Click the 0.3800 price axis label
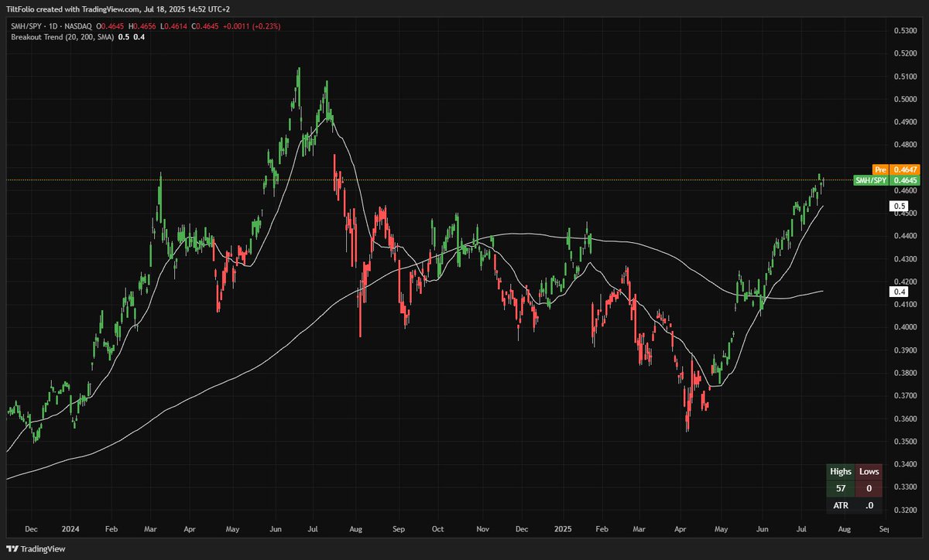The image size is (929, 560). 905,373
